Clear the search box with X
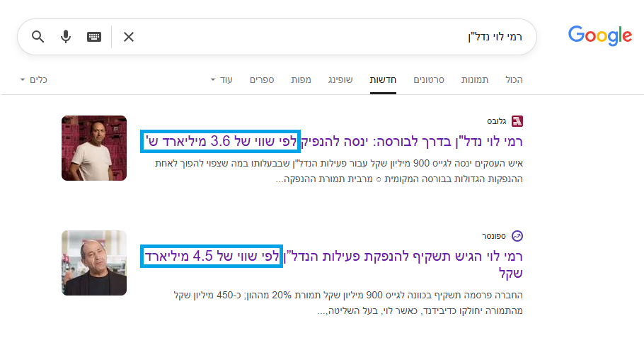Screen dimensions: 644x343 (129, 37)
